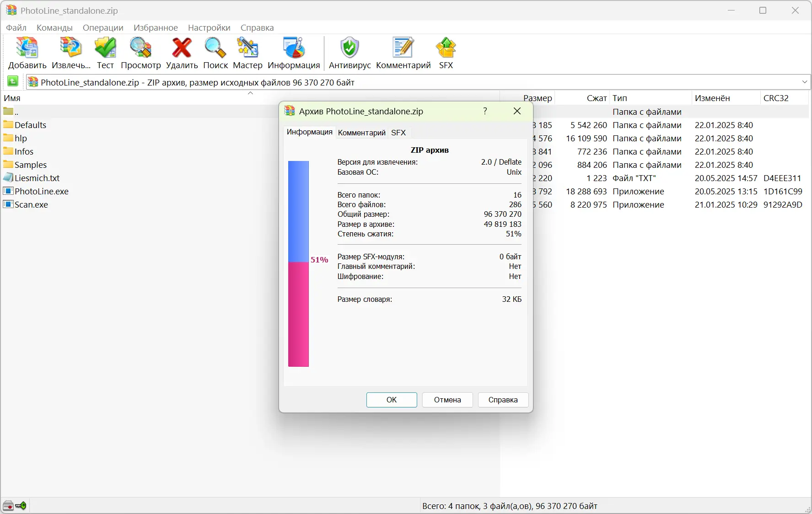The width and height of the screenshot is (812, 514).
Task: Click the Scan.exe application icon
Action: [x=8, y=204]
